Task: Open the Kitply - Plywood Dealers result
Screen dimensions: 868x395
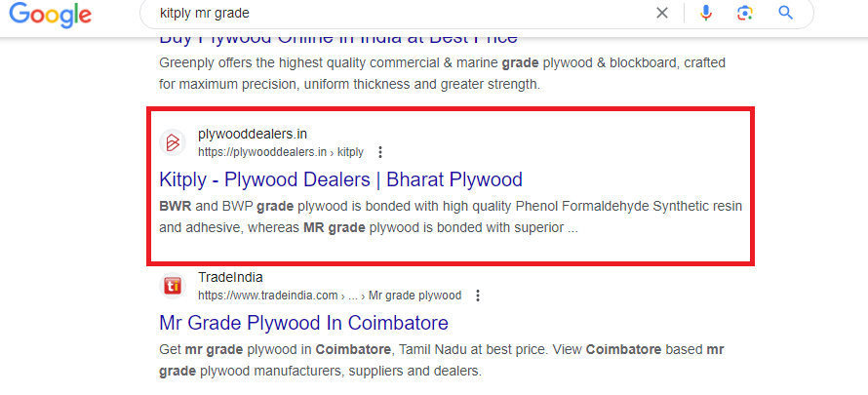Action: [x=340, y=180]
